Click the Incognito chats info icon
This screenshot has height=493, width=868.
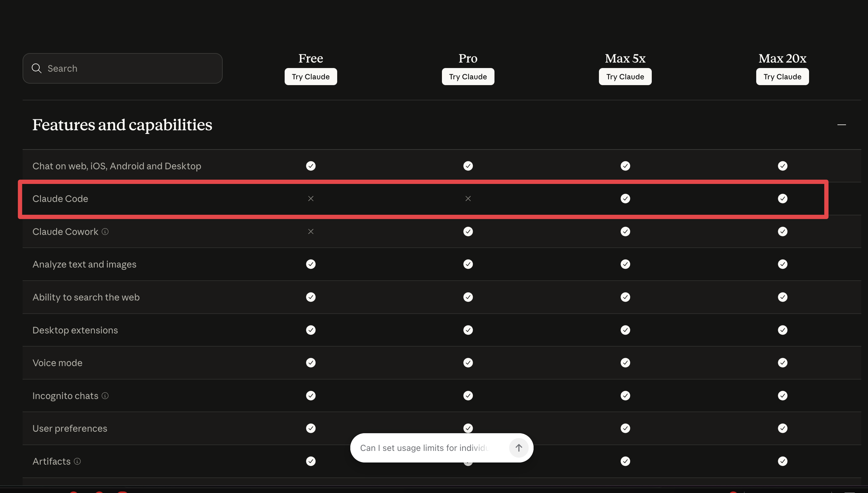[105, 395]
